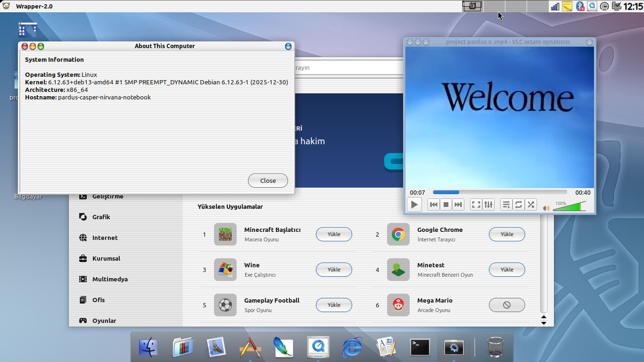Adjust the VLC volume slider
644x362 pixels.
[570, 207]
